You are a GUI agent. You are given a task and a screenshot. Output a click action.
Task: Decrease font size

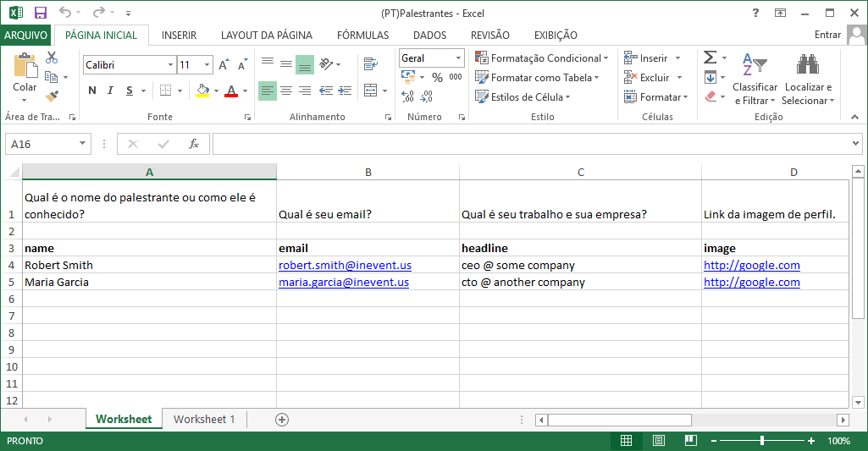click(x=242, y=65)
